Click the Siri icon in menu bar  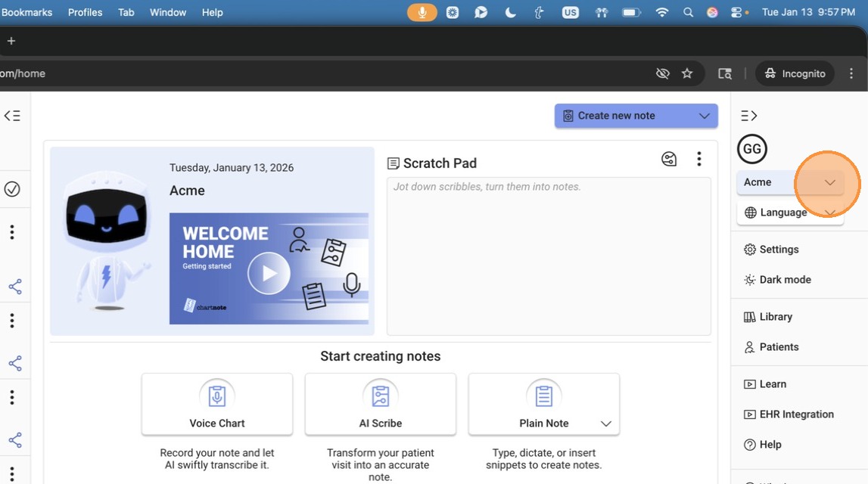pyautogui.click(x=712, y=12)
